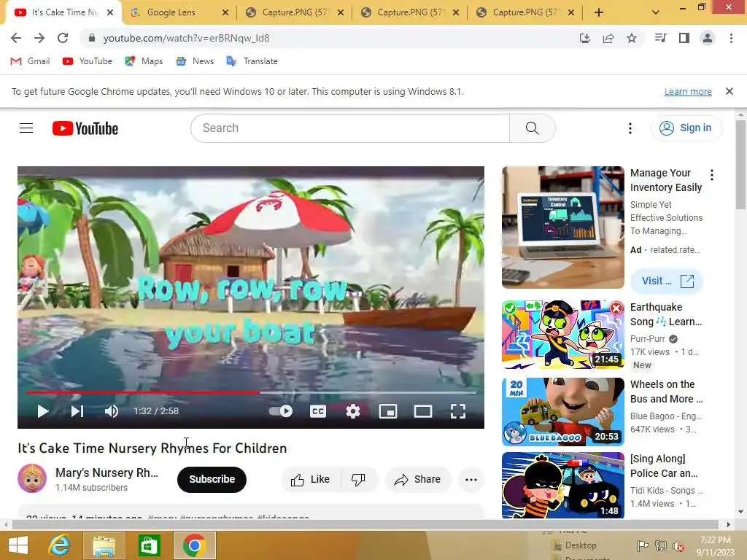Open media controls icon in toolbar
This screenshot has width=747, height=560.
[660, 38]
